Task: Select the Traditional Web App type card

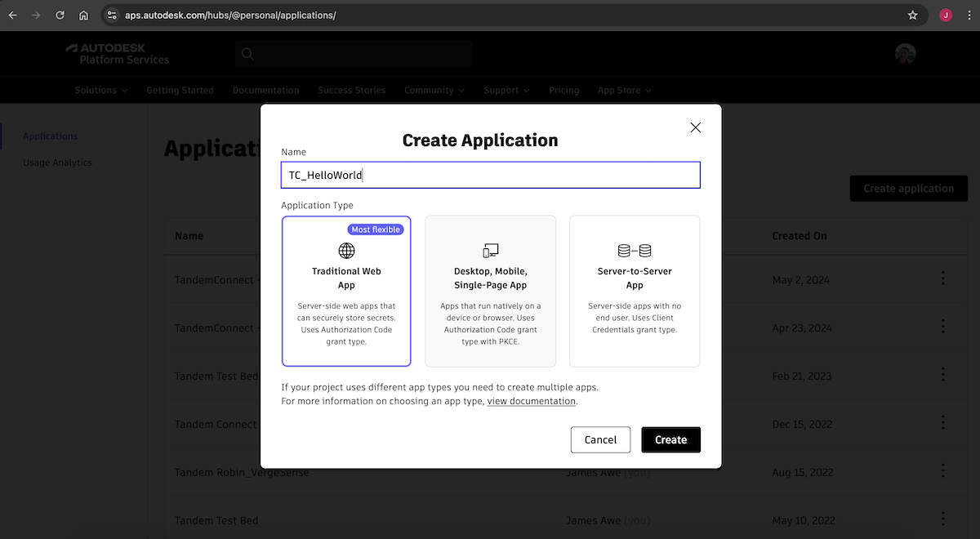Action: point(346,291)
